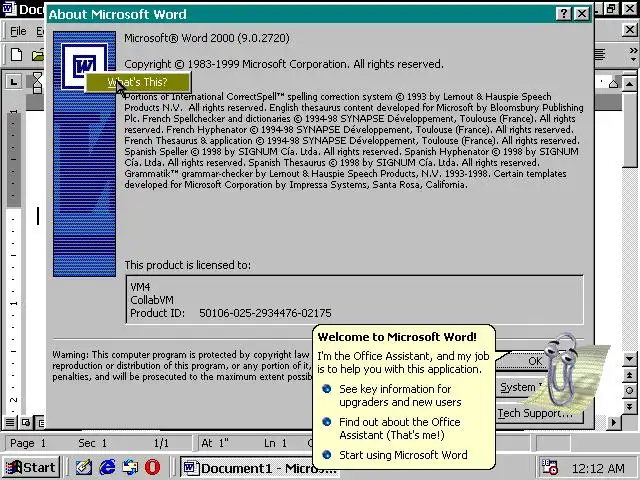Close the About Microsoft Word dialog
The image size is (640, 480).
582,14
